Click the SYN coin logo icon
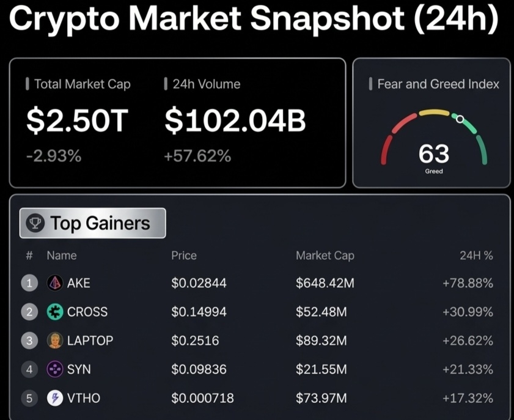The height and width of the screenshot is (420, 514). (x=55, y=369)
